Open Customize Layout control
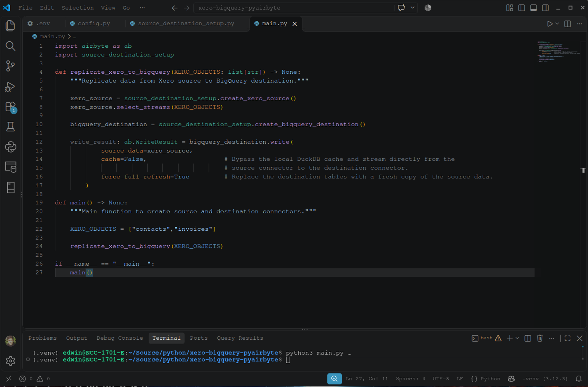 point(510,8)
